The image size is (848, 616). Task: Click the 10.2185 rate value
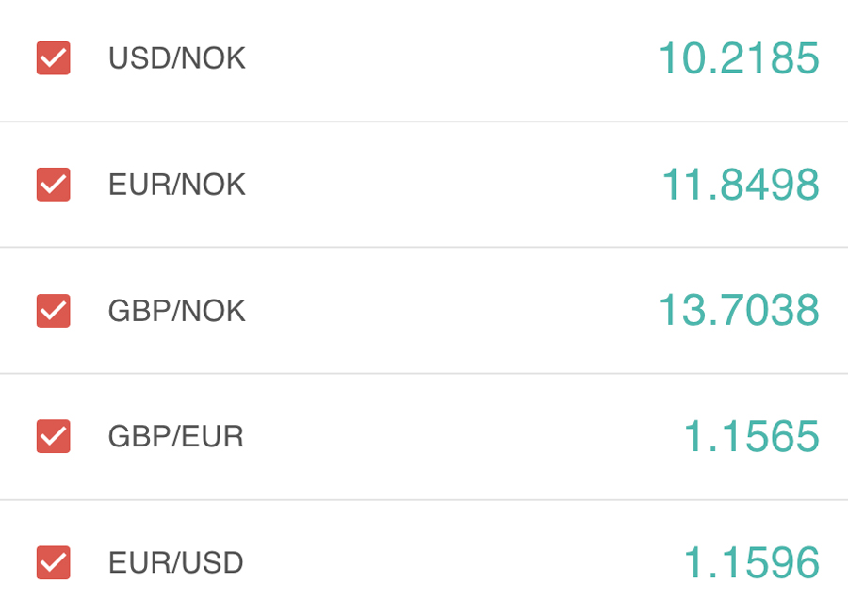tap(739, 58)
